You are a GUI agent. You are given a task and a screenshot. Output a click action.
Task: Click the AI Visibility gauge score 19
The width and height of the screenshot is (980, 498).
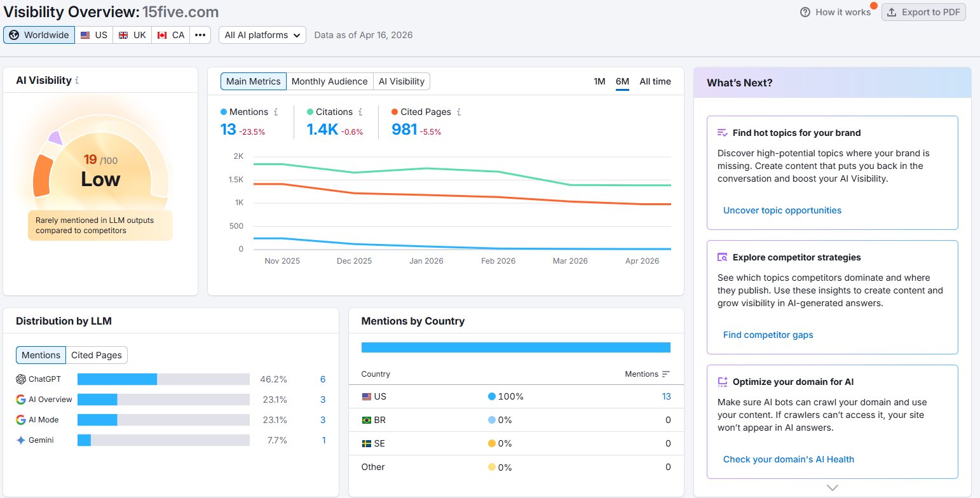point(90,159)
